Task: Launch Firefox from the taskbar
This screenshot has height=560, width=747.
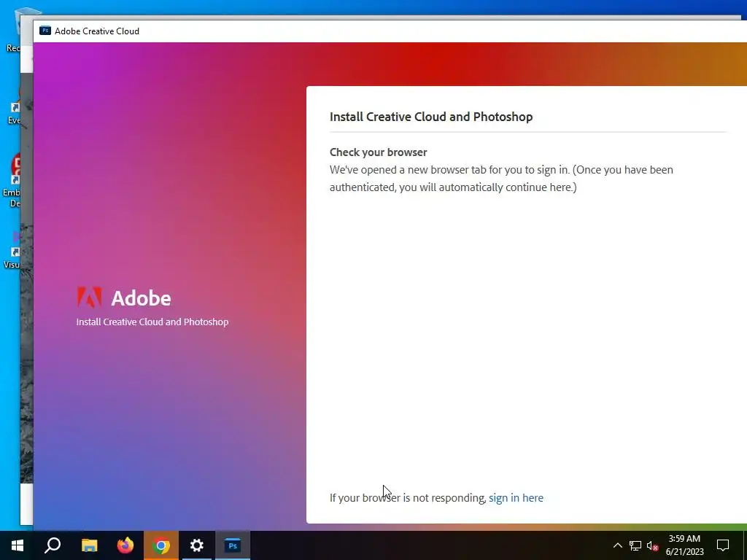Action: [x=125, y=545]
